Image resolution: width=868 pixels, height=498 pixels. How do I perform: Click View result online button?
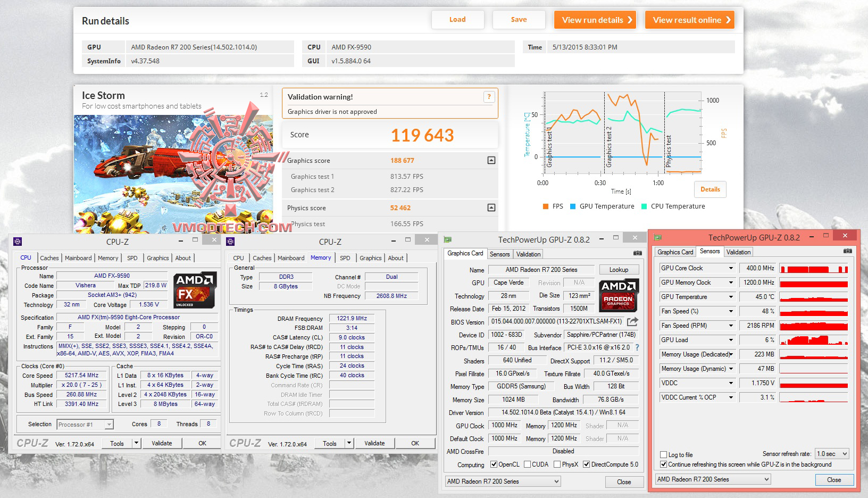(690, 20)
